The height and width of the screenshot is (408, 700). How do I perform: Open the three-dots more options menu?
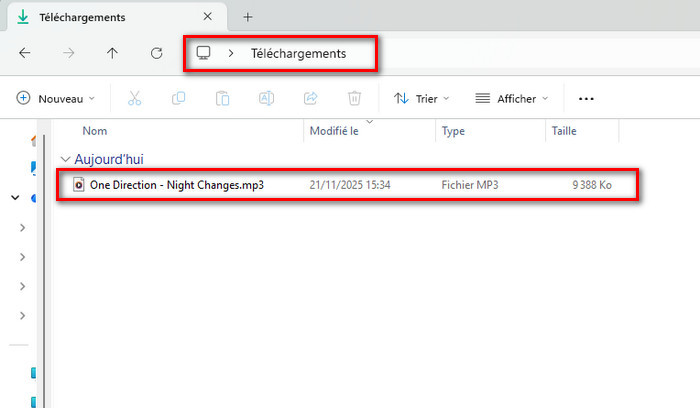[587, 98]
